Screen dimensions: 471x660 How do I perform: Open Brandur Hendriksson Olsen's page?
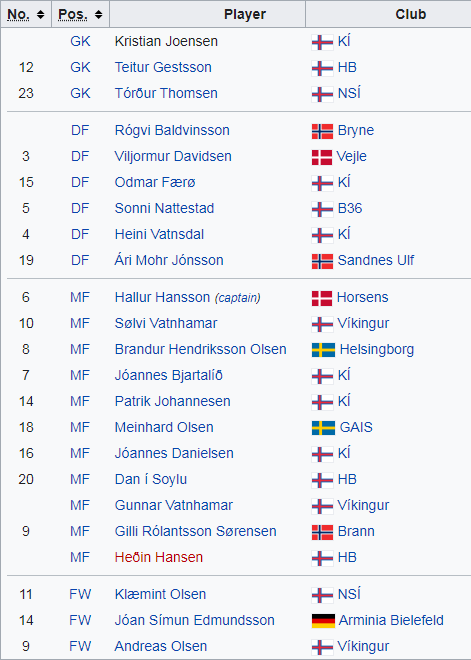(200, 349)
